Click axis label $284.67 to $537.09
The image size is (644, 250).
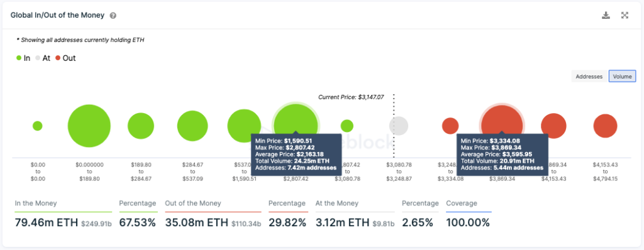point(192,171)
